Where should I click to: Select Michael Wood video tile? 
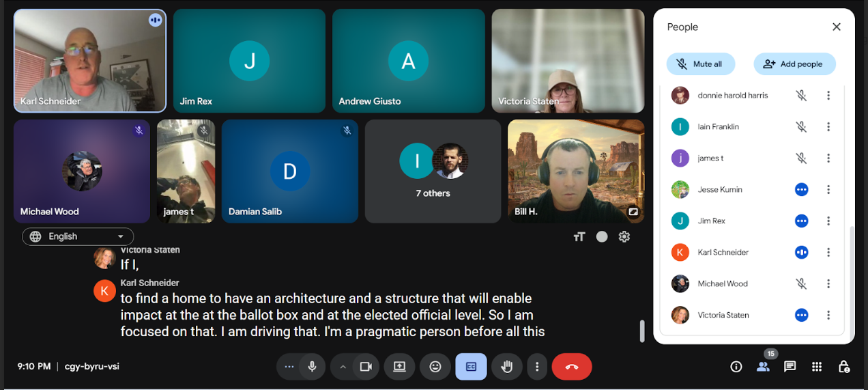pyautogui.click(x=82, y=171)
